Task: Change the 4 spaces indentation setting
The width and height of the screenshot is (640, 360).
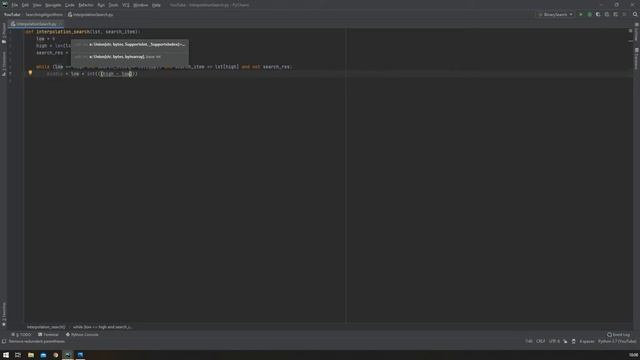Action: coord(587,341)
